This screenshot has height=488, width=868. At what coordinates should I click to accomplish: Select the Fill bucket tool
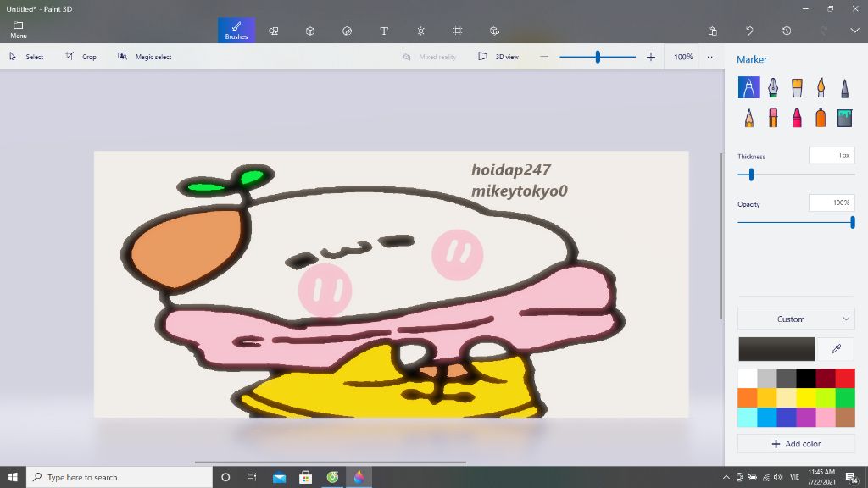845,117
